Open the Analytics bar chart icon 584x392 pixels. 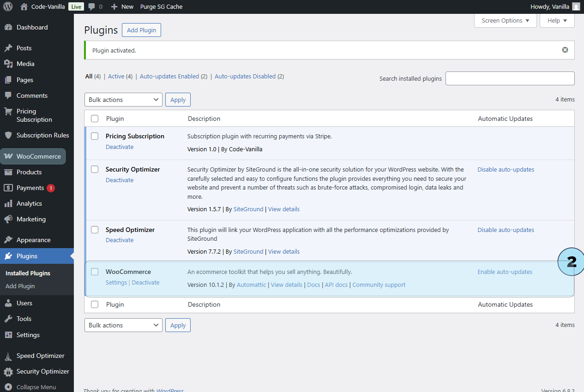(8, 203)
